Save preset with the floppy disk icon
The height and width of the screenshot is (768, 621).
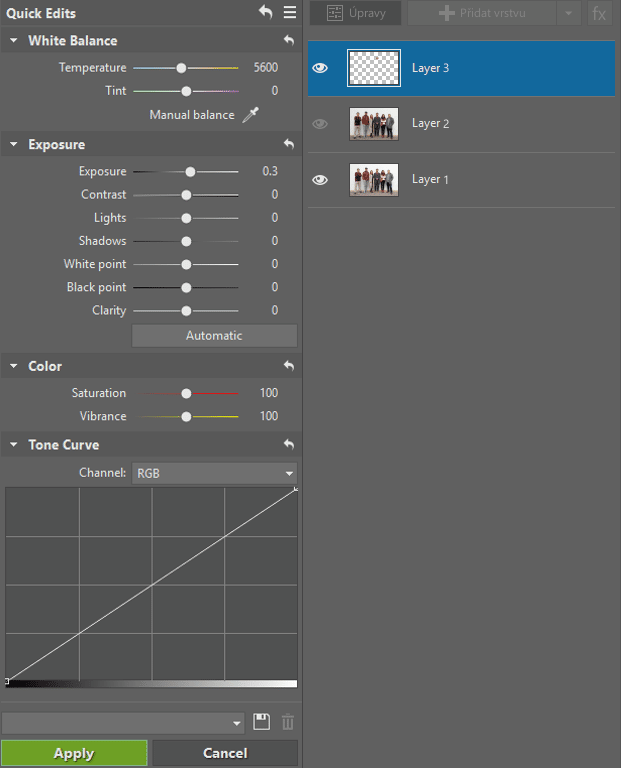pos(262,722)
